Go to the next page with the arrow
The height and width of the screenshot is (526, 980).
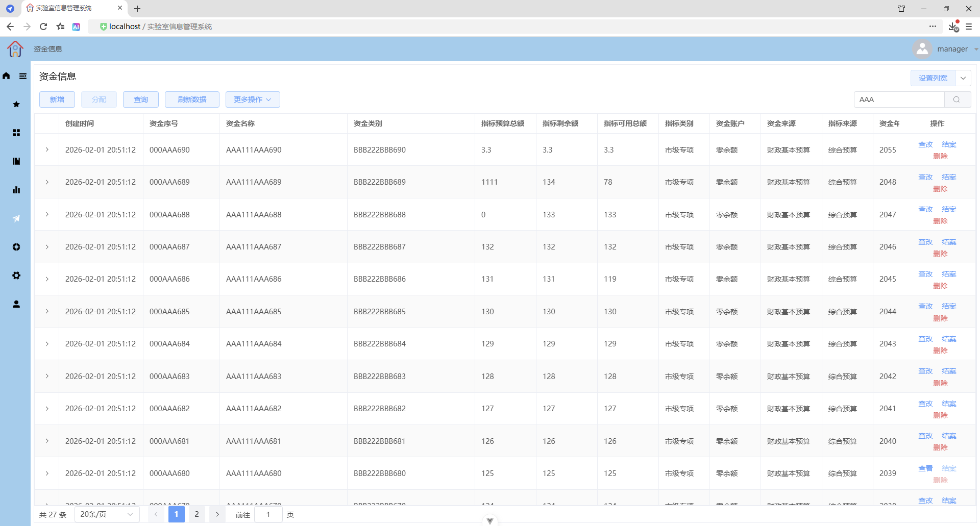click(x=217, y=514)
